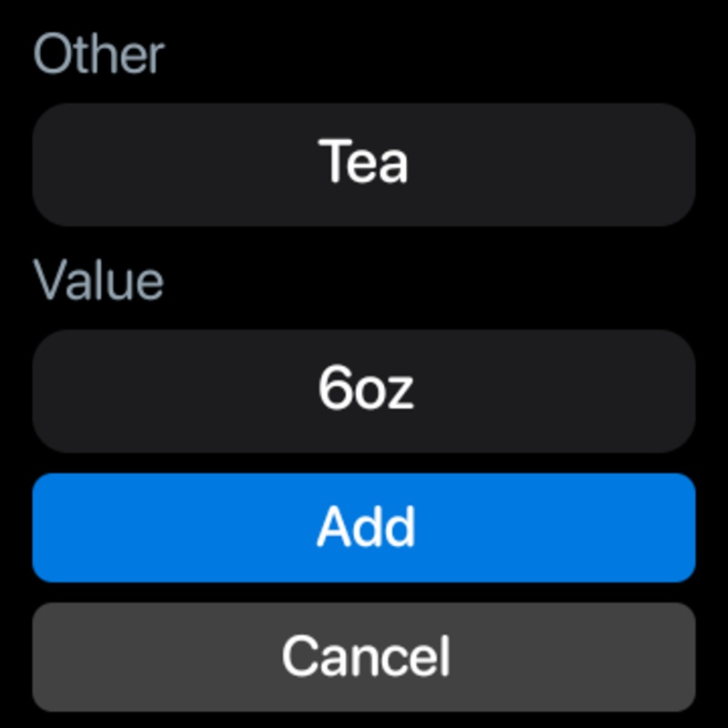Focus the Value text box containing 6oz
The width and height of the screenshot is (728, 728).
click(364, 391)
